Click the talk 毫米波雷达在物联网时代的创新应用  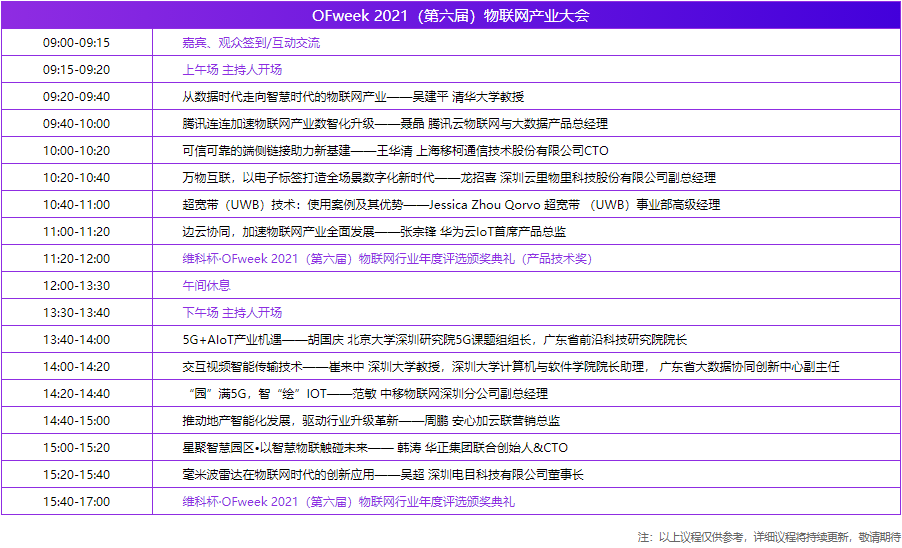click(x=383, y=475)
